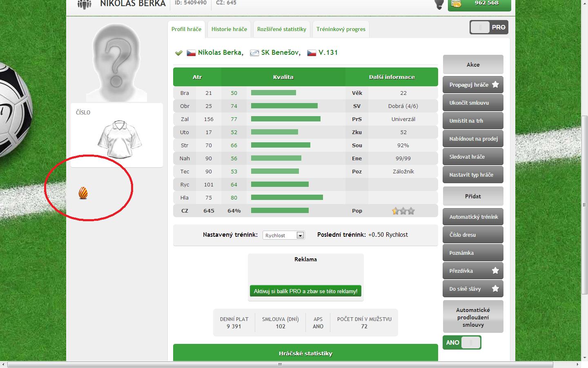Click Sledovat hráče button
Screen dimensions: 588x368
click(x=473, y=157)
